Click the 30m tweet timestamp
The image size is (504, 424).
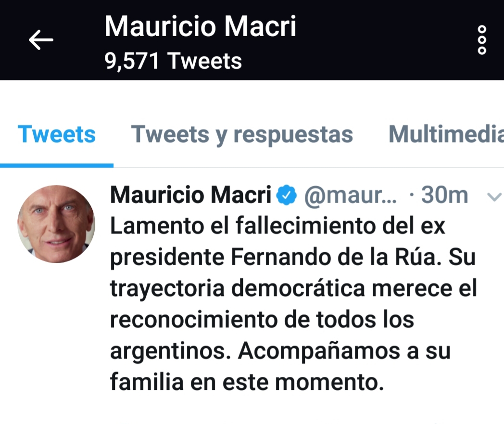(x=444, y=196)
